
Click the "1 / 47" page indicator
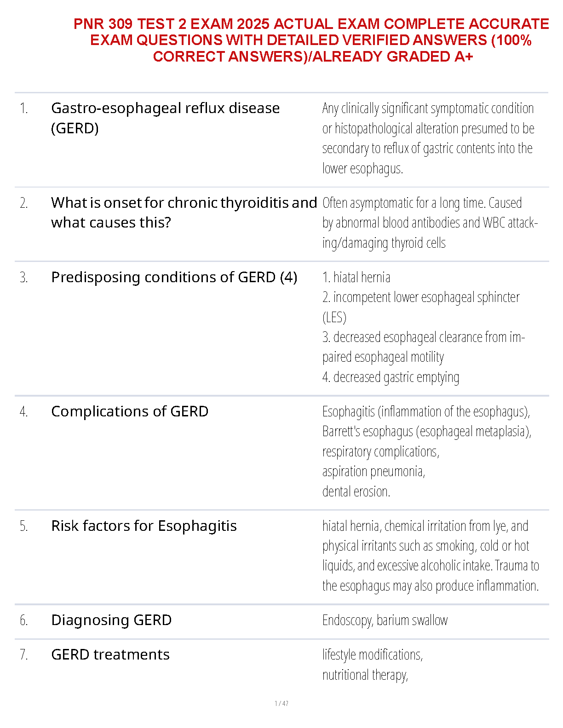281,703
